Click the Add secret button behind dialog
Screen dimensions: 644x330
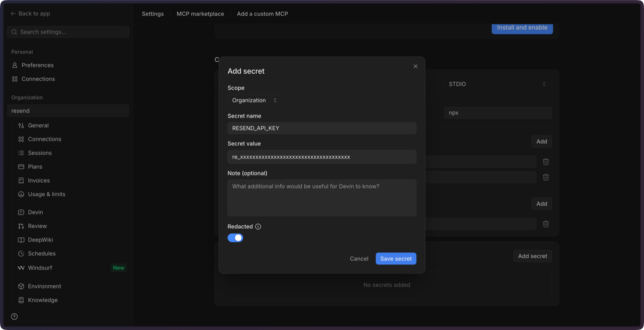(x=532, y=256)
